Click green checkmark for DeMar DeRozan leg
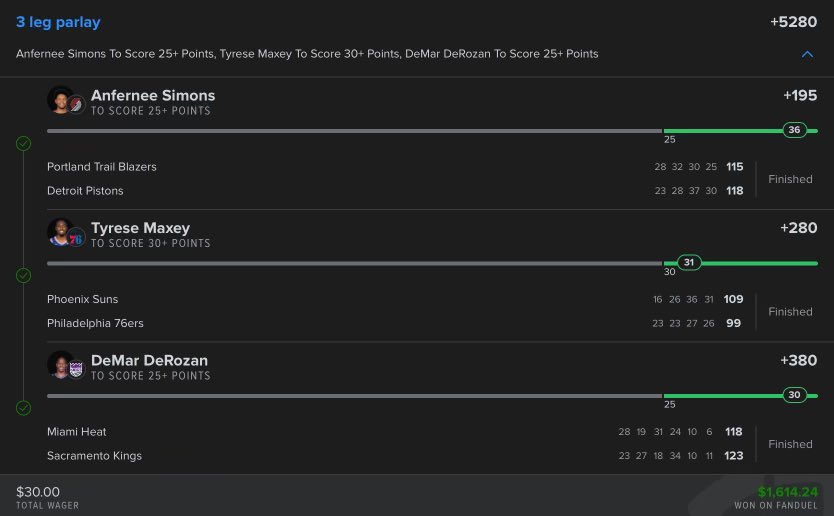This screenshot has height=516, width=834. (x=23, y=408)
